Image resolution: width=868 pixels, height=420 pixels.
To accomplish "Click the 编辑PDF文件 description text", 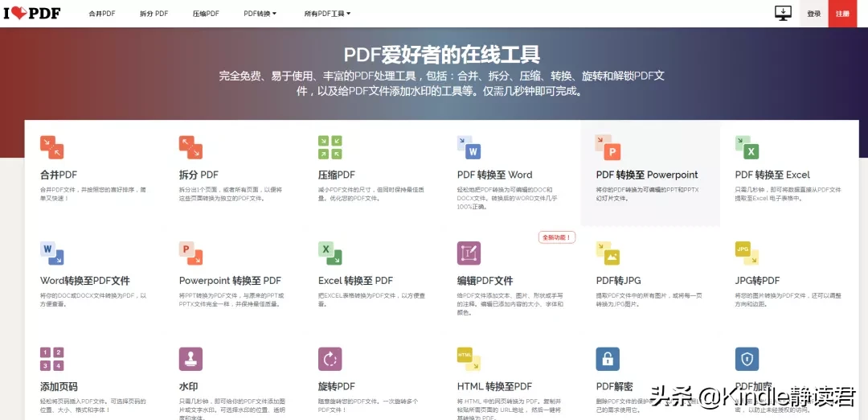I will (510, 303).
